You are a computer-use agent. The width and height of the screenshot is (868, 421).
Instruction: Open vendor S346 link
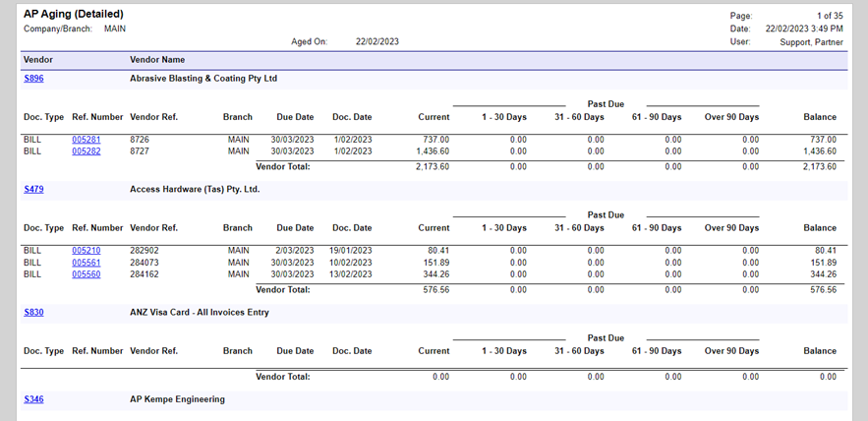[x=33, y=399]
